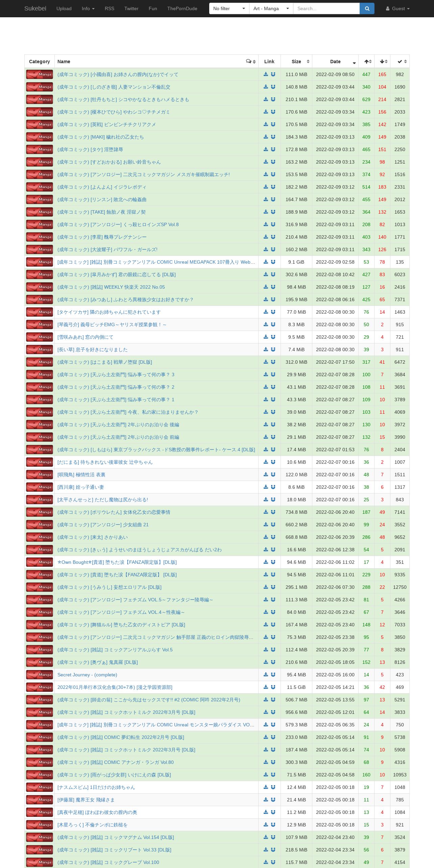Download torrent file of the 11.5 GiB row
Viewport: 434px width, 868px height.
point(266,687)
